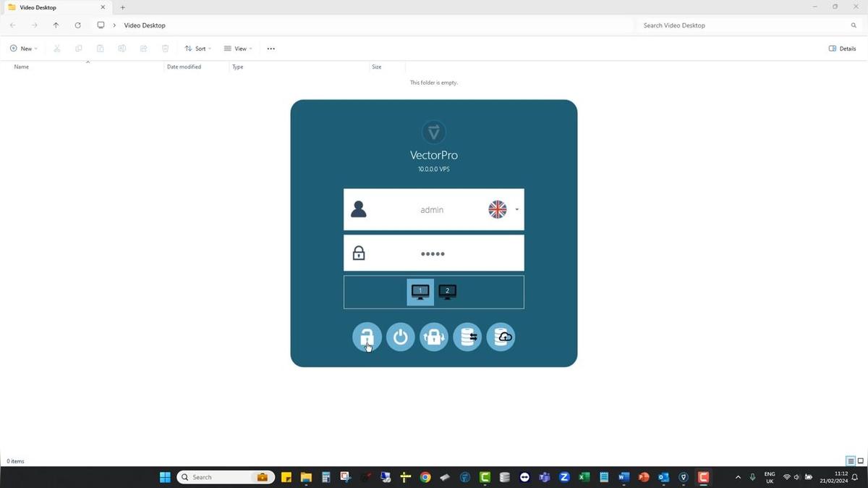Open Google Chrome from the taskbar
Screen dimensions: 868x488
425,477
